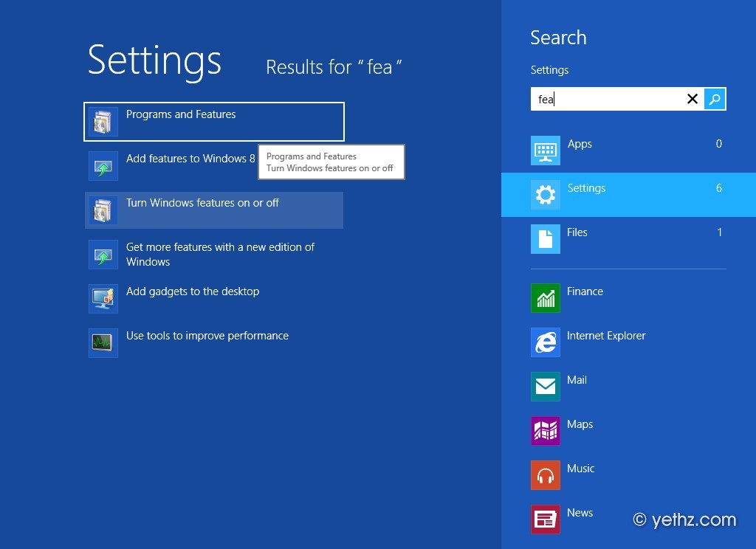Click the Add gadgets monitor icon
This screenshot has height=549, width=756.
pyautogui.click(x=103, y=299)
